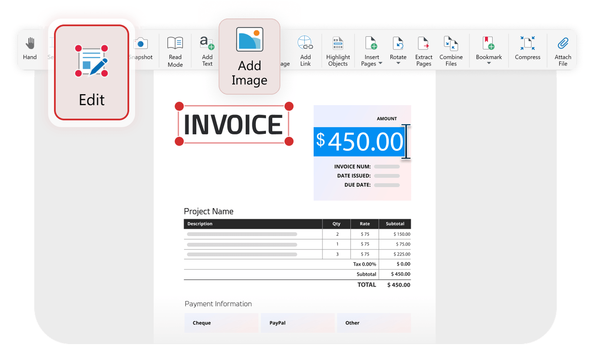This screenshot has width=591, height=364.
Task: Click the large Edit tool button
Action: 92,72
